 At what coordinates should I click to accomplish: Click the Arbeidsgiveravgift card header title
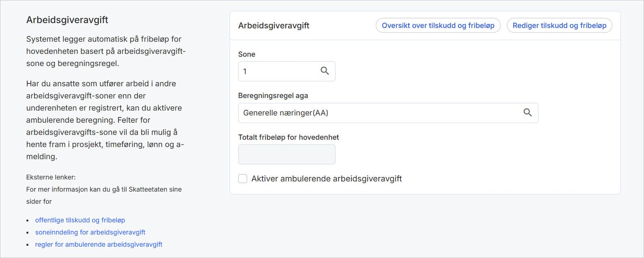point(274,26)
